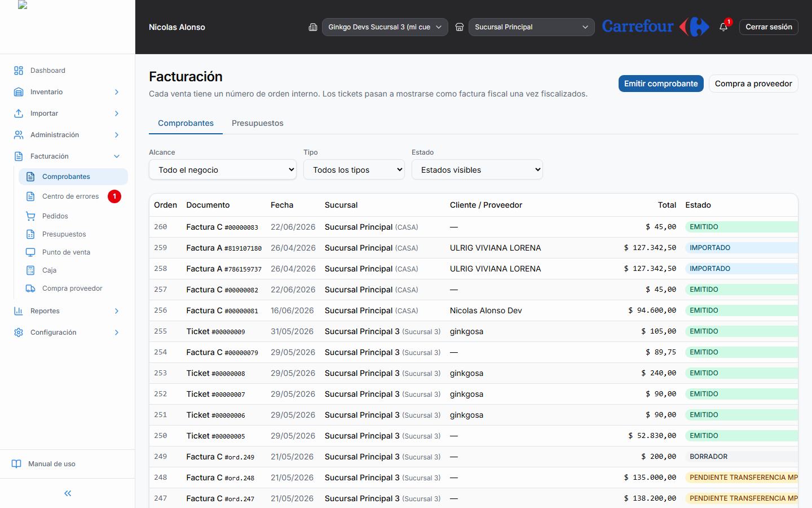Click the Caja calculator icon

30,270
